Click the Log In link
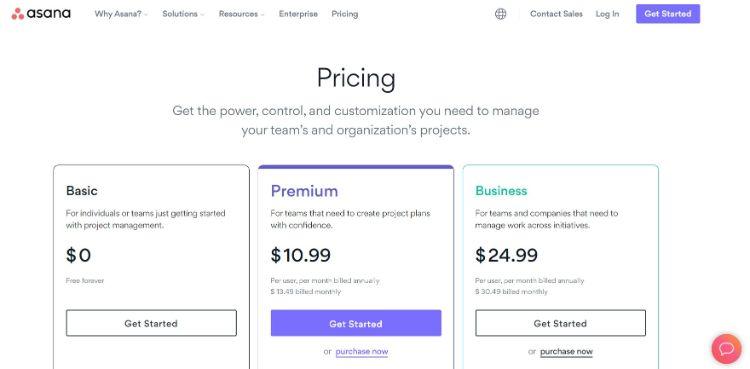Image resolution: width=750 pixels, height=369 pixels. pos(607,14)
